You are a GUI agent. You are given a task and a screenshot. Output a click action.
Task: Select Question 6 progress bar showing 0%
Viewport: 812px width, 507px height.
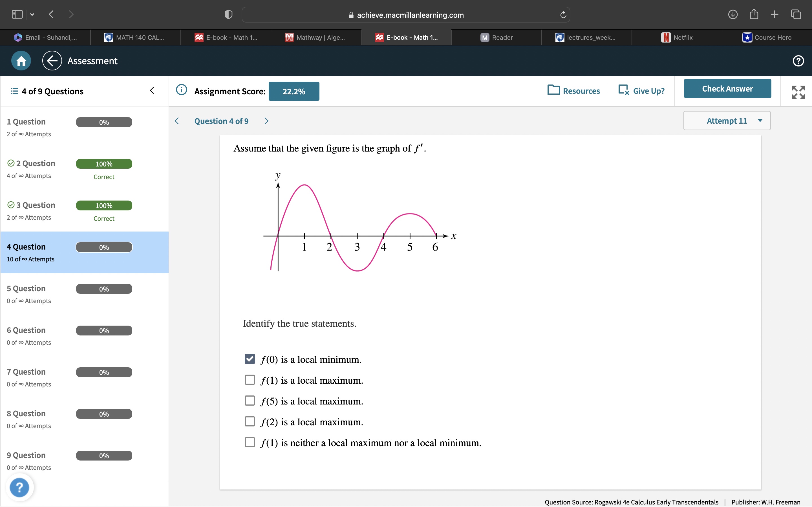[104, 330]
